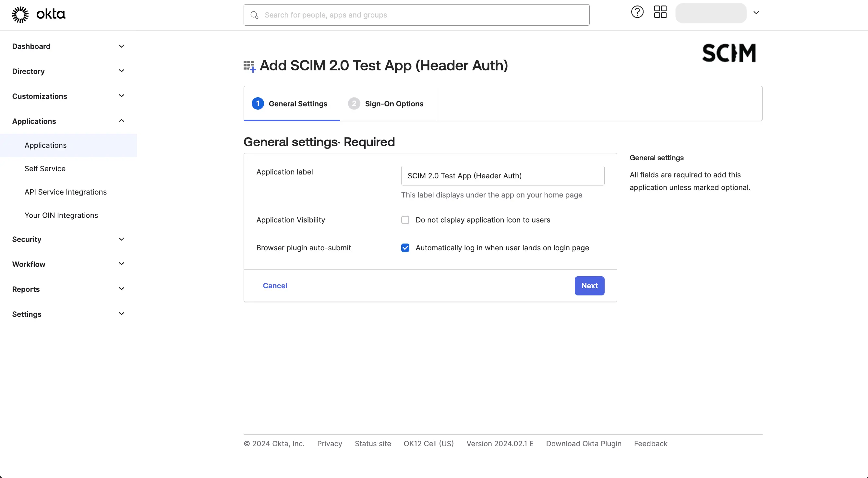
Task: Click the search magnifier icon
Action: [254, 15]
